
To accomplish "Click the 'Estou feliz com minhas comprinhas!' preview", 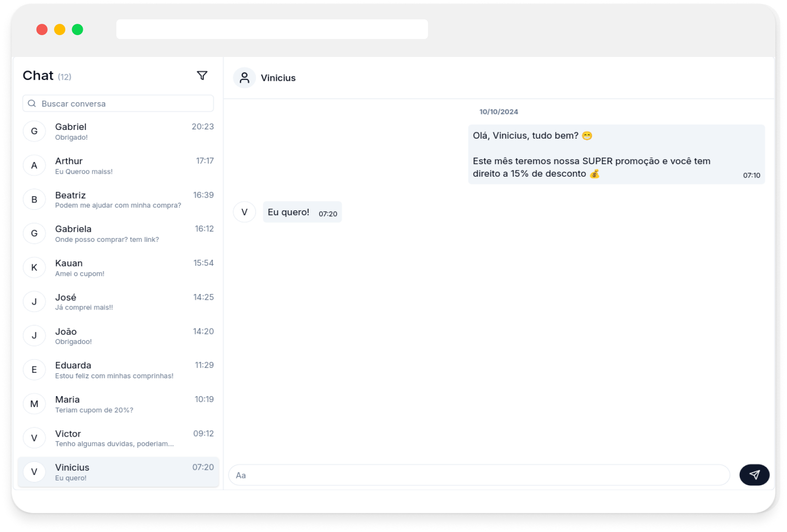I will click(x=114, y=376).
